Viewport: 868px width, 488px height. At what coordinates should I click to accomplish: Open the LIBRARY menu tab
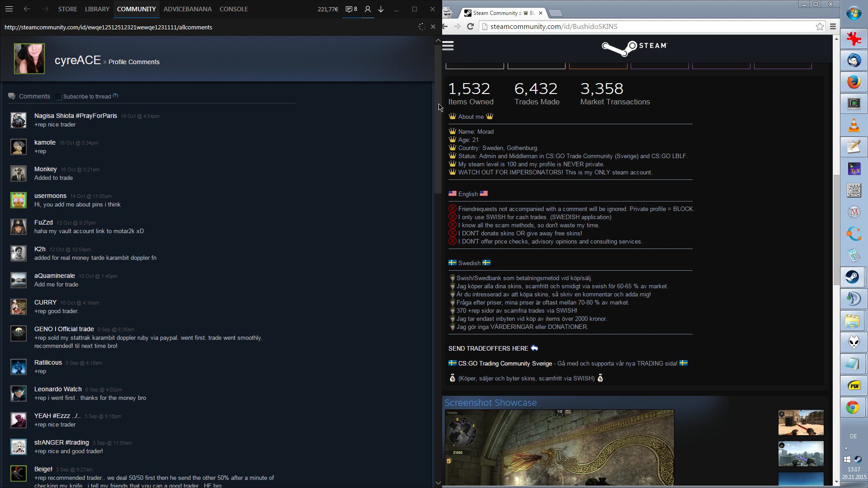click(x=97, y=9)
